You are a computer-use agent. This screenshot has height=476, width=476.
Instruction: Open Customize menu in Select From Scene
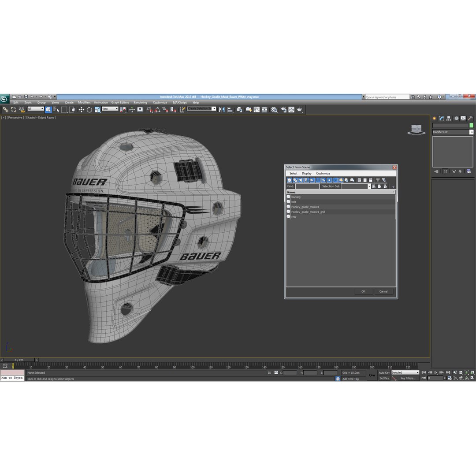coord(323,173)
